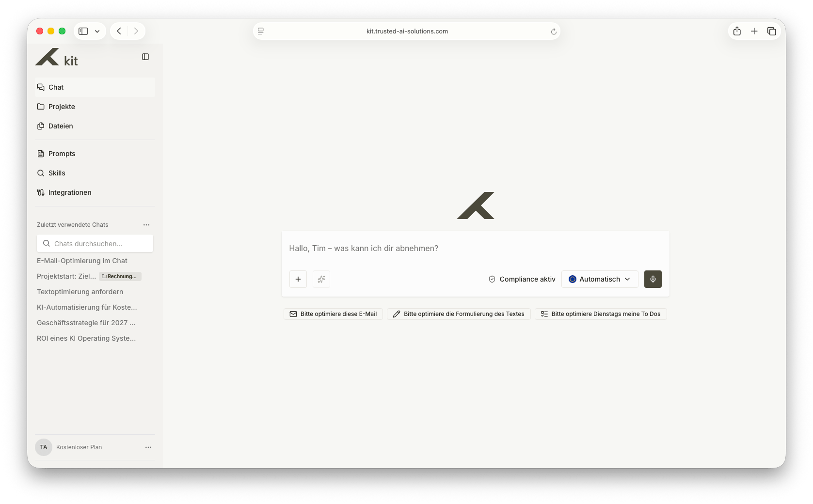The height and width of the screenshot is (504, 813).
Task: Click the Compliance aktiv indicator
Action: (x=522, y=279)
